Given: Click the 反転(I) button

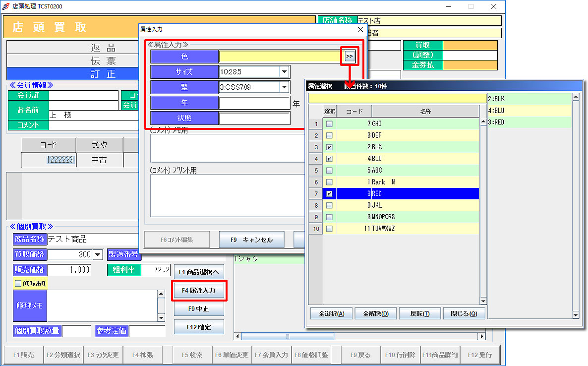Looking at the screenshot, I should click(420, 313).
